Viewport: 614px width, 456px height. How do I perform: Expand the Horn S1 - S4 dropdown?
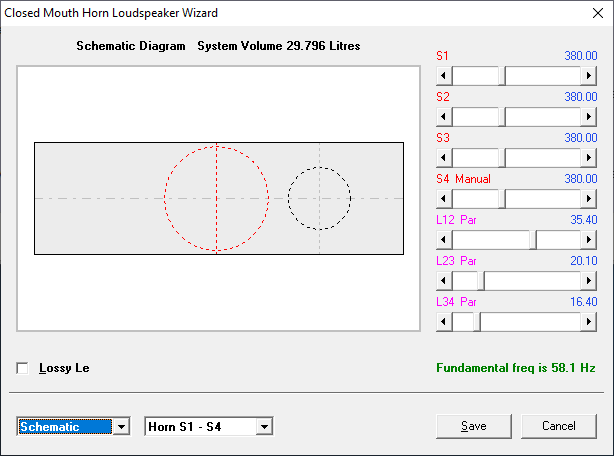265,426
